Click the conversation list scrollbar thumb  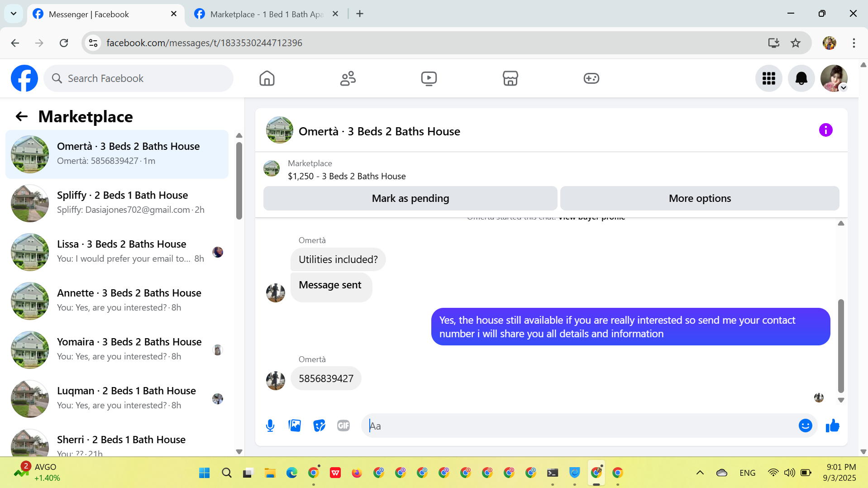pyautogui.click(x=239, y=181)
